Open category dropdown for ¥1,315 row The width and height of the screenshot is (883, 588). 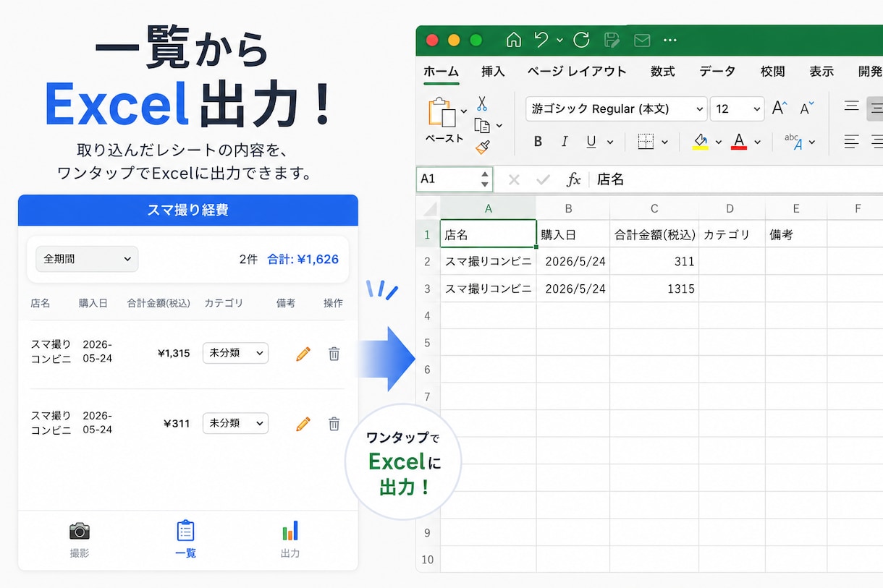[235, 353]
